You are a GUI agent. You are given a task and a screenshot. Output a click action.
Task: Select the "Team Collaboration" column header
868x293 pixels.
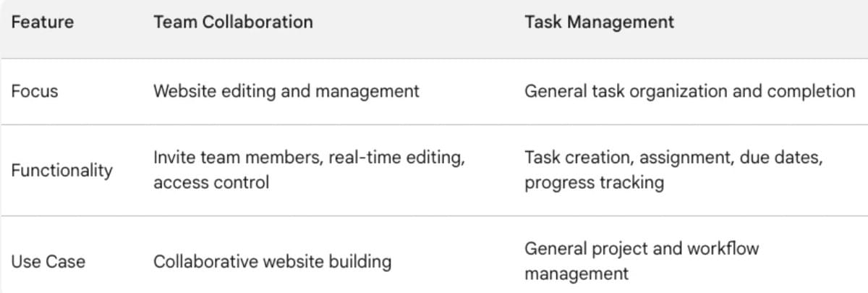[x=233, y=22]
